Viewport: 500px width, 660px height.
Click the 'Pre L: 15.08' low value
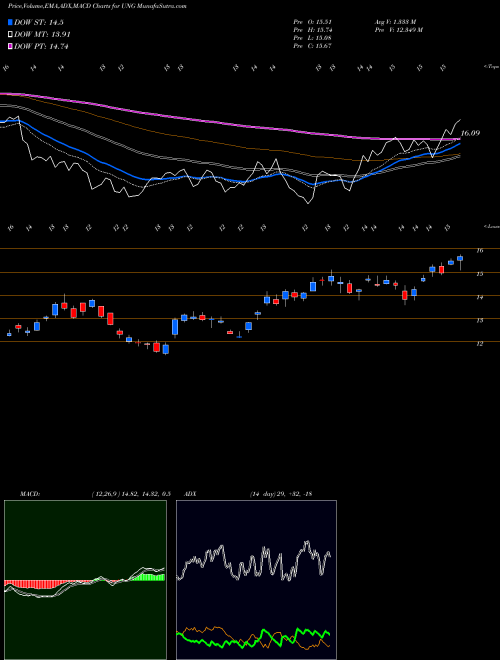[x=313, y=38]
